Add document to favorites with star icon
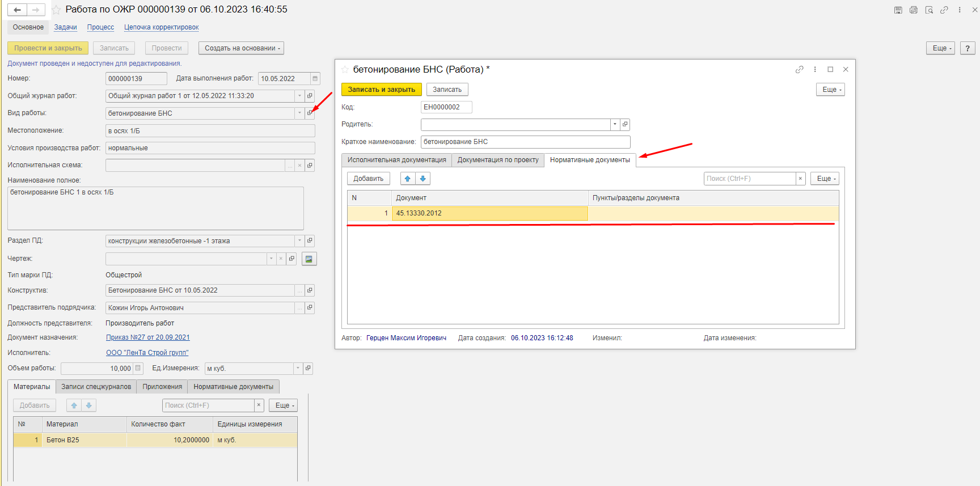The height and width of the screenshot is (486, 980). (x=56, y=10)
